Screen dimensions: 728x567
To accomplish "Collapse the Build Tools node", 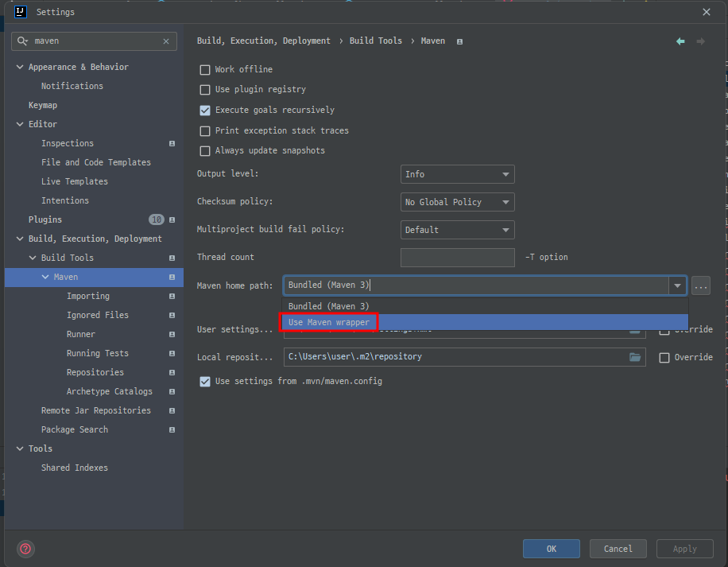I will (33, 258).
